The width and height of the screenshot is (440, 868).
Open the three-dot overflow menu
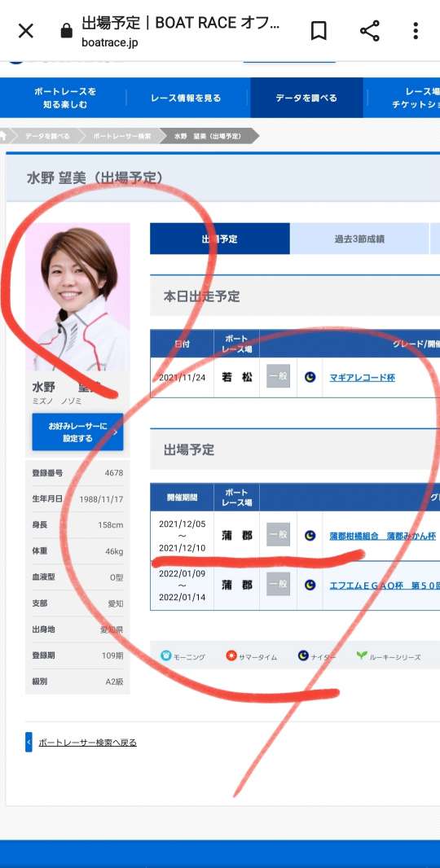415,31
